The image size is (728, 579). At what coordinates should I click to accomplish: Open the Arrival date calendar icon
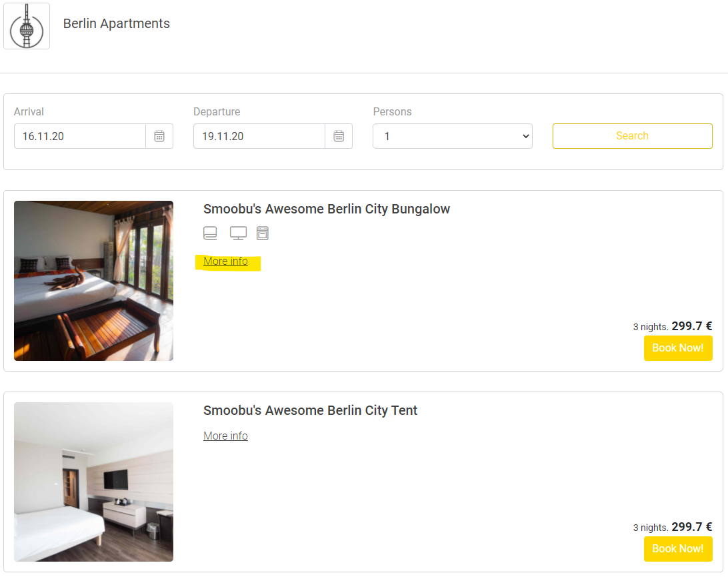tap(159, 136)
